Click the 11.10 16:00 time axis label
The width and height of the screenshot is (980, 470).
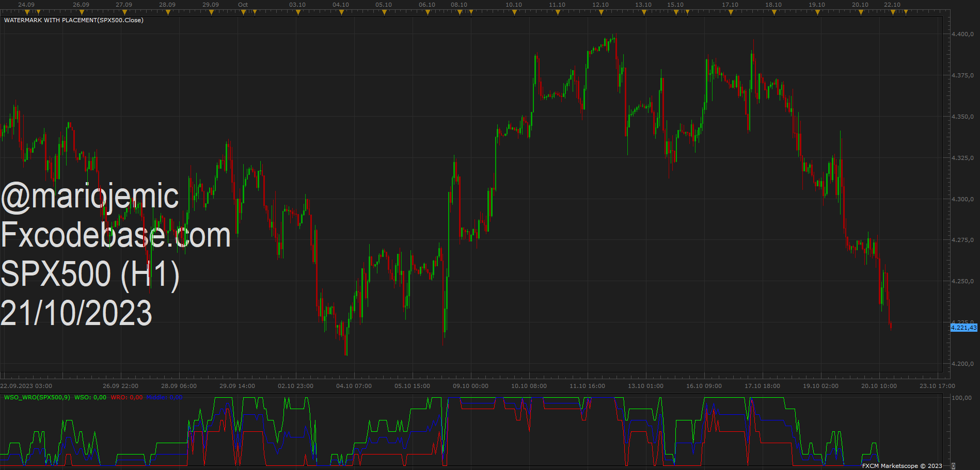[x=587, y=386]
